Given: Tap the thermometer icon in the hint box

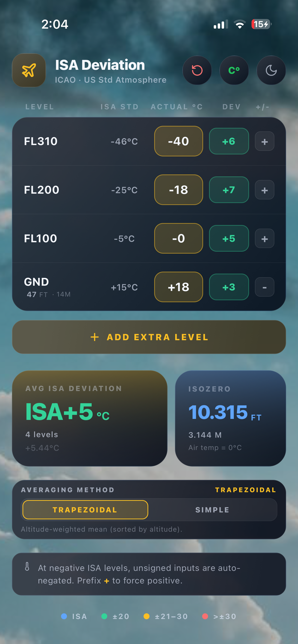Looking at the screenshot, I should point(27,567).
